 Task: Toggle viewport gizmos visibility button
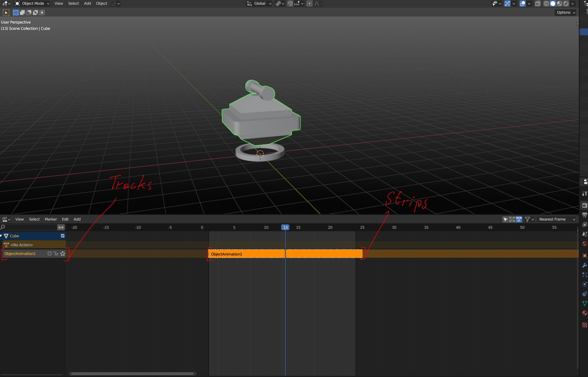[x=507, y=3]
